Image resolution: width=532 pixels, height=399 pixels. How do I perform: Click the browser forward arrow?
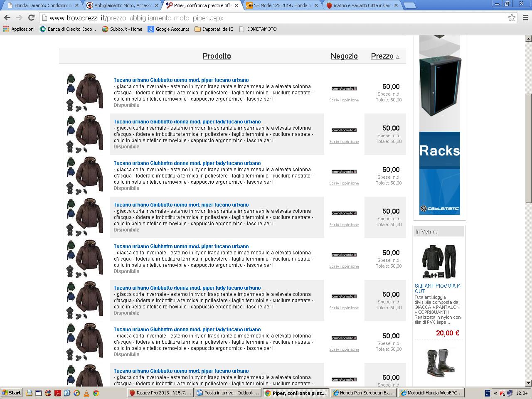click(x=19, y=17)
